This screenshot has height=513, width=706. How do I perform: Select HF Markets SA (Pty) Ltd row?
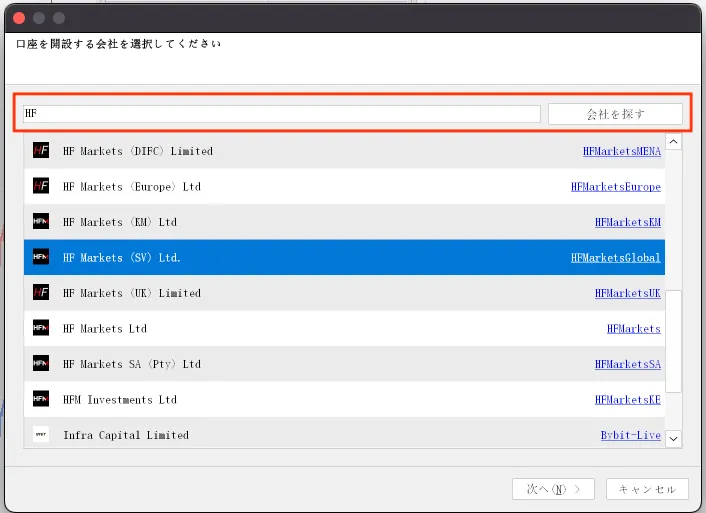[344, 364]
